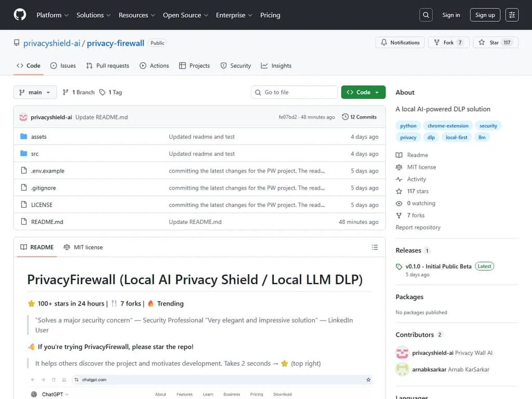This screenshot has height=399, width=532.
Task: Open commit history via the clock icon
Action: (x=344, y=117)
